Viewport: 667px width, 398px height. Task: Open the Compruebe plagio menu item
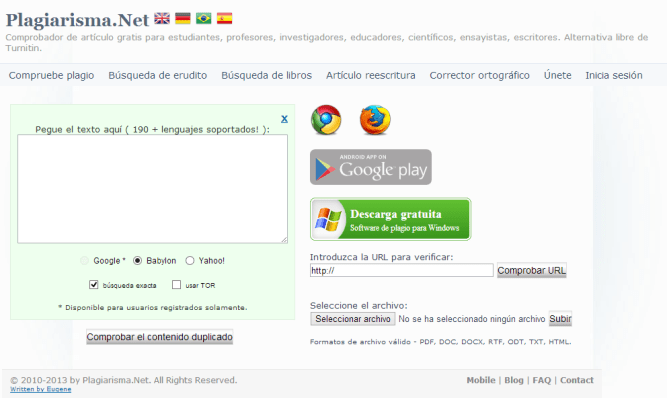click(x=51, y=75)
